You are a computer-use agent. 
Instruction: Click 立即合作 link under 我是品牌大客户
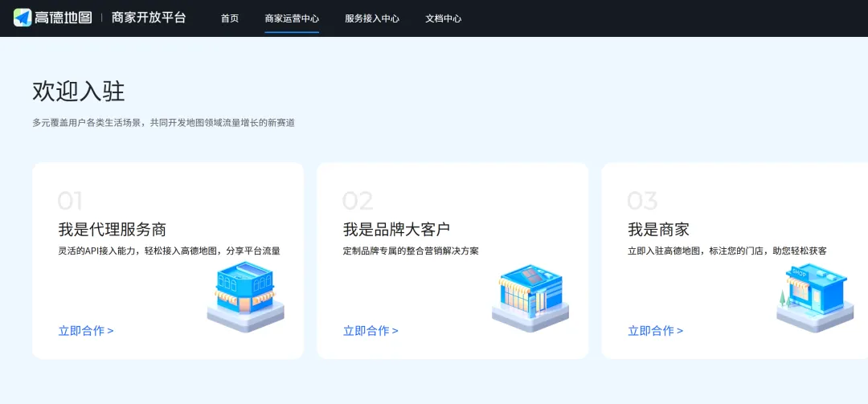tap(371, 331)
